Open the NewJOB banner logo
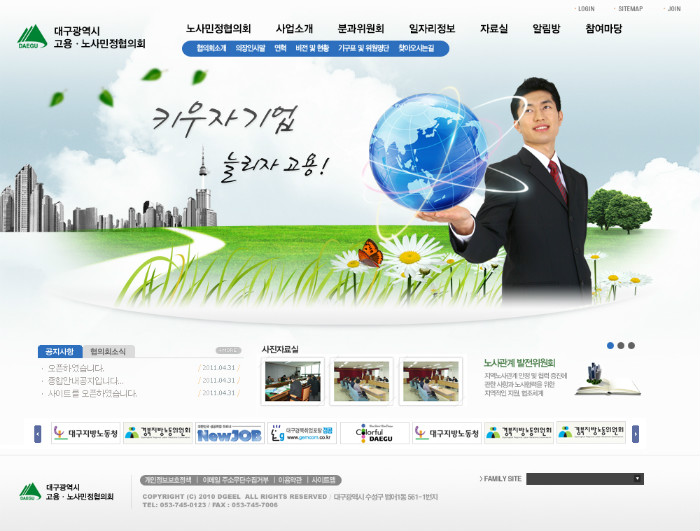The width and height of the screenshot is (700, 531). tap(229, 434)
